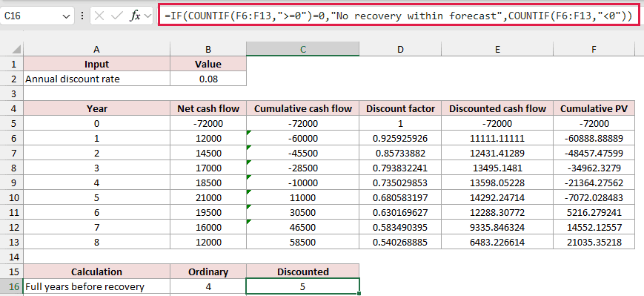Click the Cancel (X) icon in formula bar
The height and width of the screenshot is (296, 644).
pyautogui.click(x=99, y=16)
